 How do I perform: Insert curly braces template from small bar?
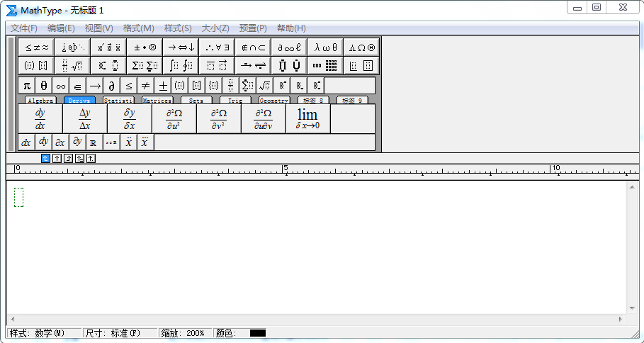(x=213, y=86)
